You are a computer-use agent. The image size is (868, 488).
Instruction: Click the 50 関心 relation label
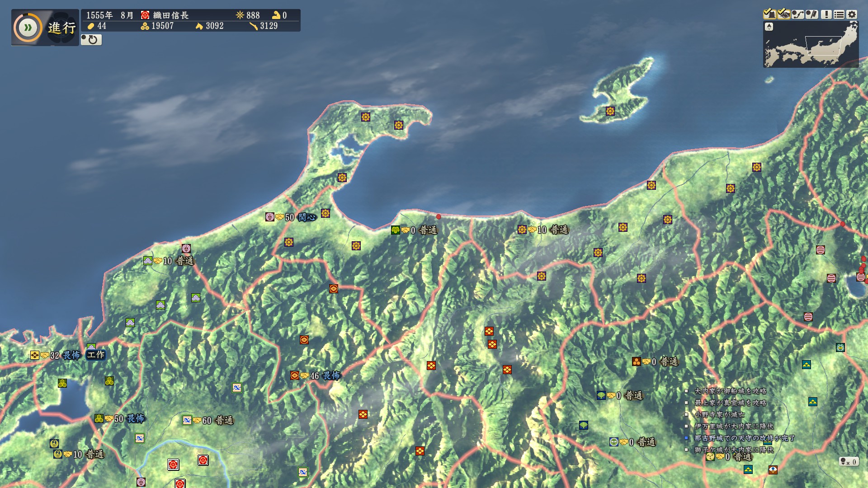click(x=300, y=217)
